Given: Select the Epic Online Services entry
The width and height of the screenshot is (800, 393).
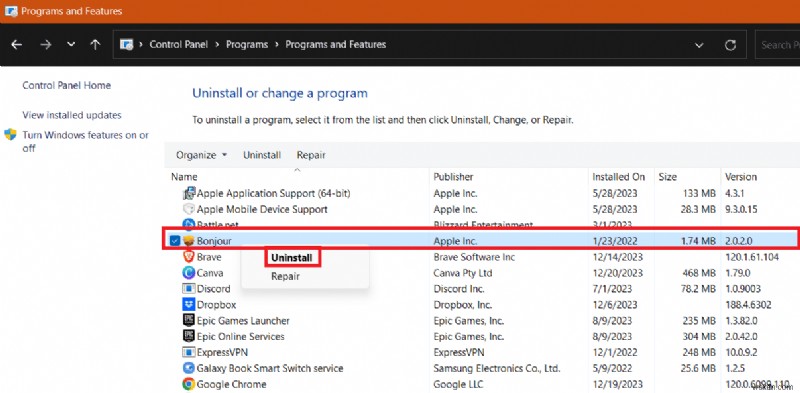Looking at the screenshot, I should pos(241,336).
